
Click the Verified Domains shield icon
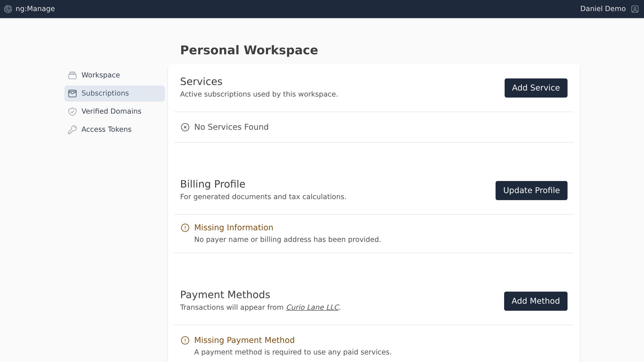(72, 111)
